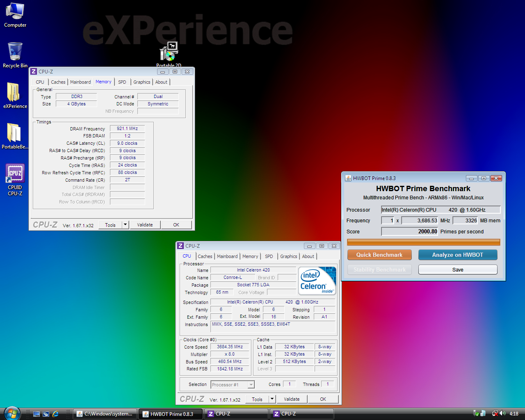Switch to CPU tab in Memory window
The height and width of the screenshot is (420, 525).
[x=40, y=82]
